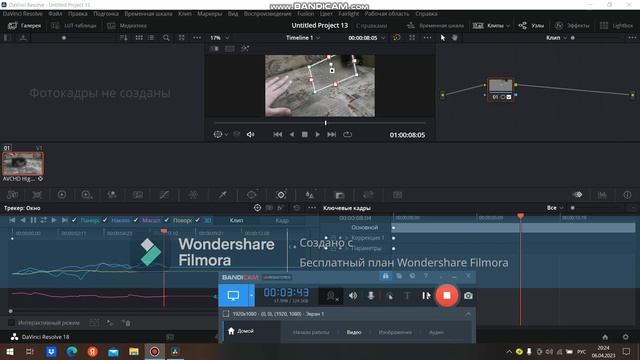Select corrector node 01 in node graph

(x=500, y=89)
